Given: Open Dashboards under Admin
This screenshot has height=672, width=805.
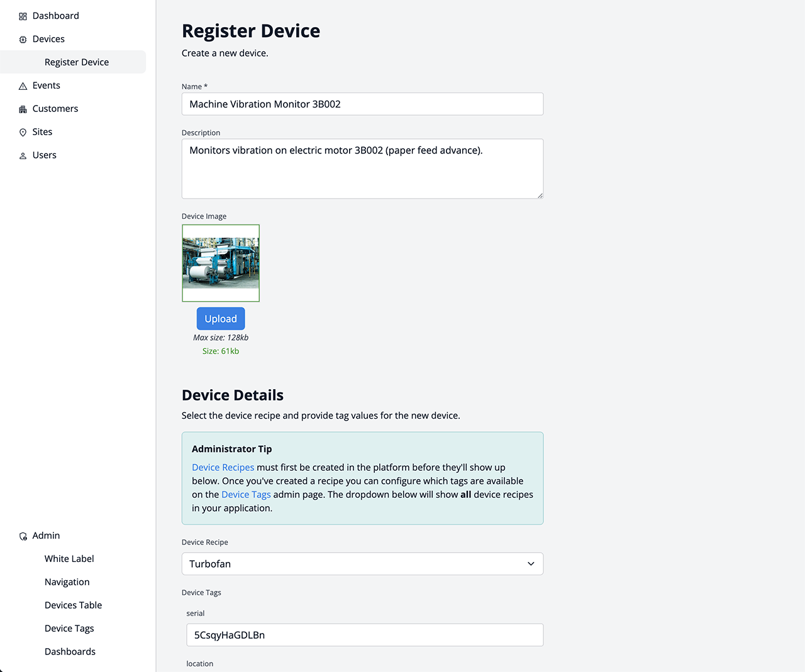Looking at the screenshot, I should tap(70, 652).
